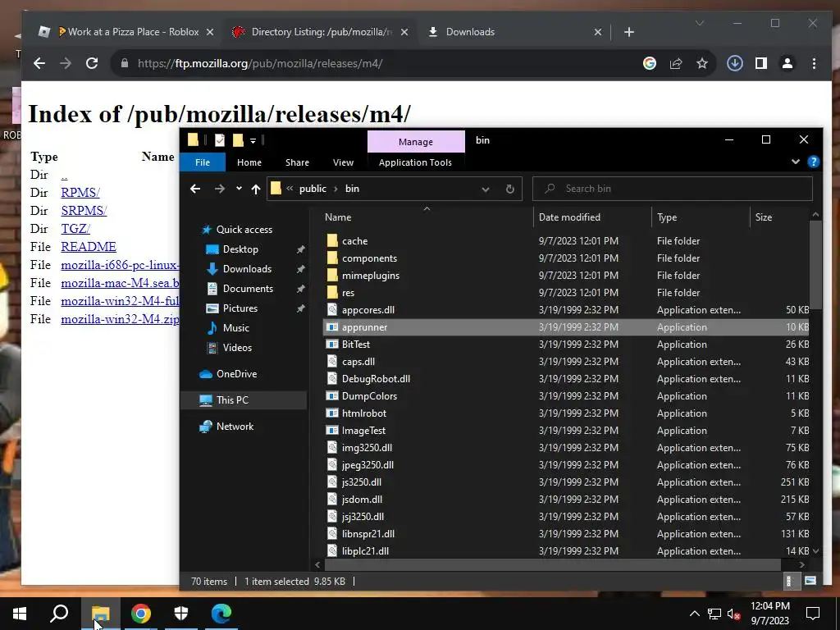Open Chrome's tab search chevron
The width and height of the screenshot is (840, 630).
[700, 23]
